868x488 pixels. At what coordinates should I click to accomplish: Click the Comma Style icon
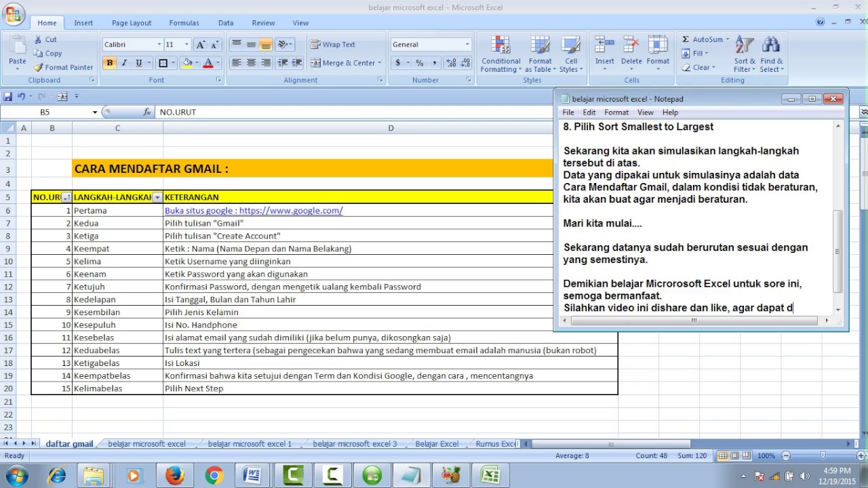click(435, 63)
